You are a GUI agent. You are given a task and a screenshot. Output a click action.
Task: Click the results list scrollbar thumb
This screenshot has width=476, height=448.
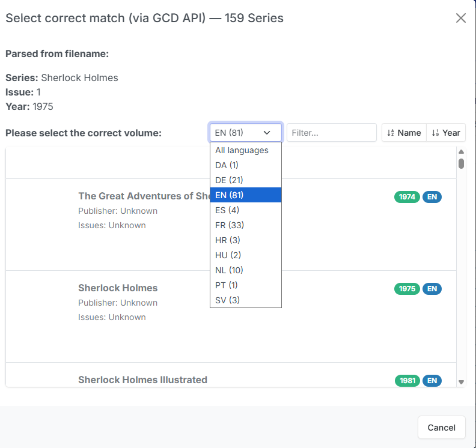tap(461, 164)
